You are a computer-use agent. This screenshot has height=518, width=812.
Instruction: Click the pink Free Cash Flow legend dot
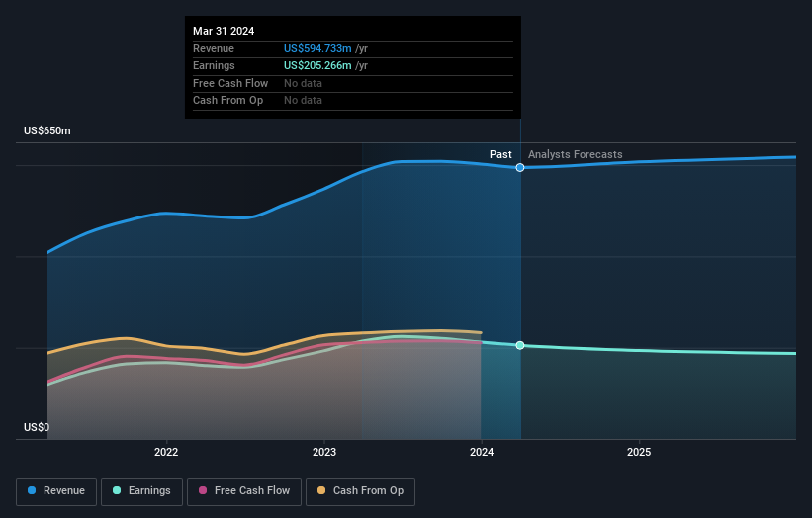[203, 490]
